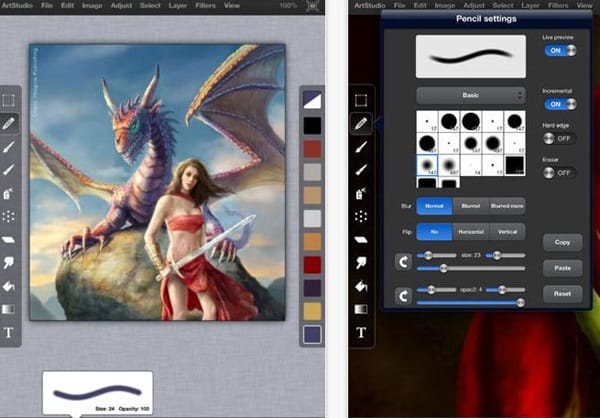Image resolution: width=600 pixels, height=418 pixels.
Task: Click the Reset button in Pencil settings
Action: [x=562, y=294]
